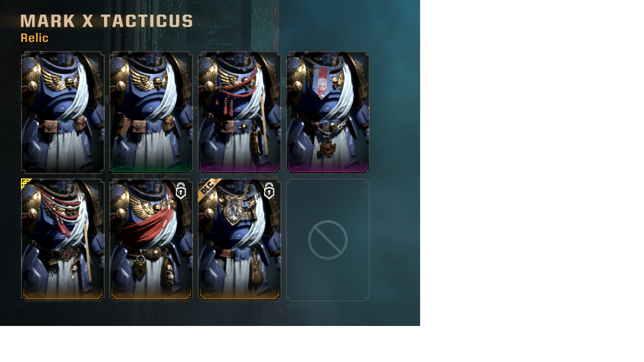Click the lock icon on red sash armor
Viewport: 644px width, 362px height.
tap(181, 191)
